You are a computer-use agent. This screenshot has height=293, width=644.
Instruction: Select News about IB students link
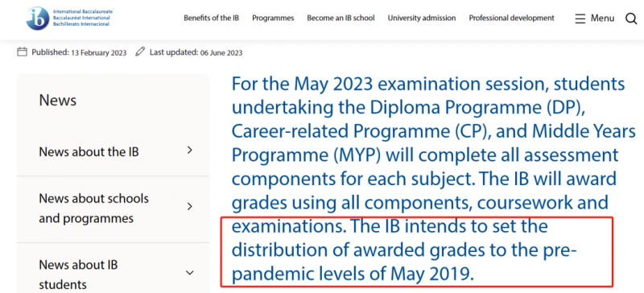point(78,274)
